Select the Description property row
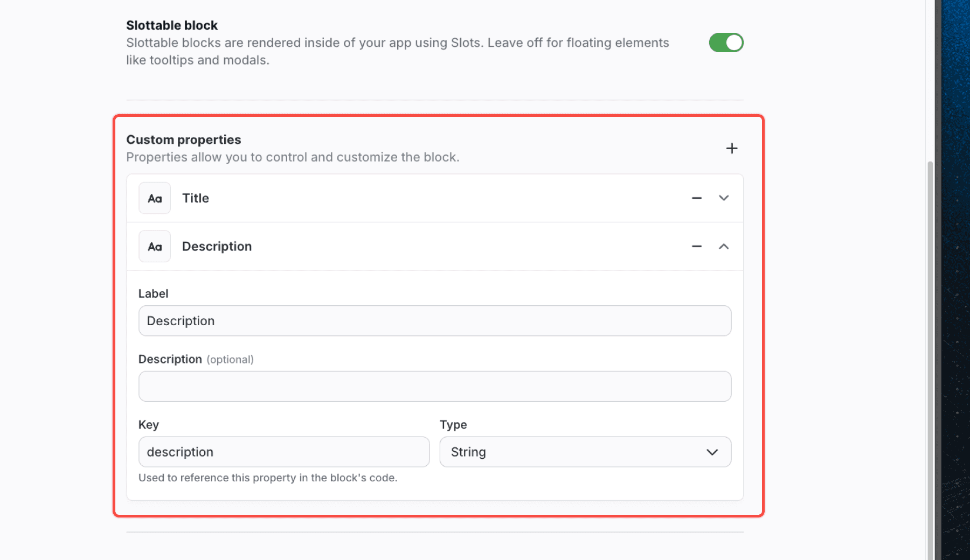This screenshot has width=970, height=560. 377,246
